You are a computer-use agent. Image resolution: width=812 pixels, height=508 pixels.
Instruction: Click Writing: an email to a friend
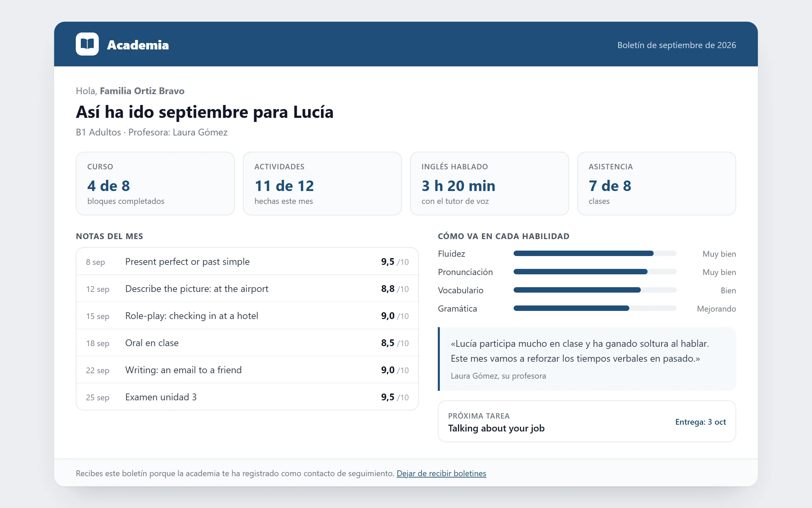point(183,370)
